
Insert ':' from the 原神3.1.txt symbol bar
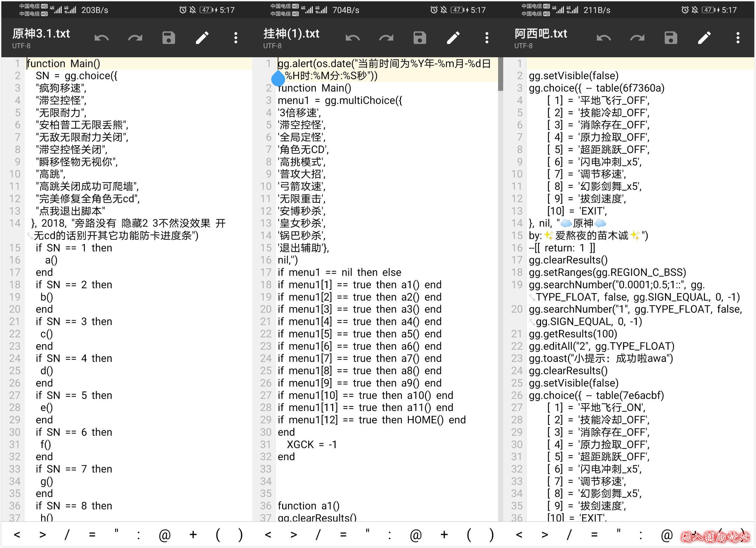[138, 535]
